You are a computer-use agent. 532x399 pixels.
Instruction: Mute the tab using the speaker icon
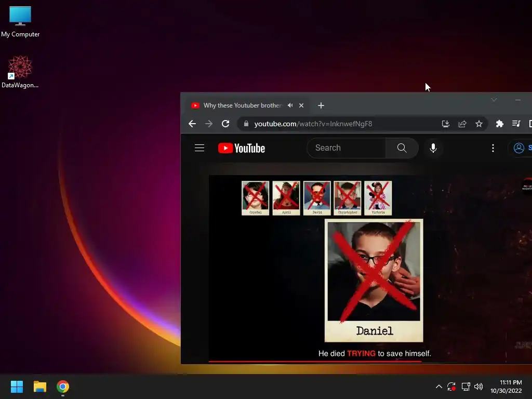290,105
